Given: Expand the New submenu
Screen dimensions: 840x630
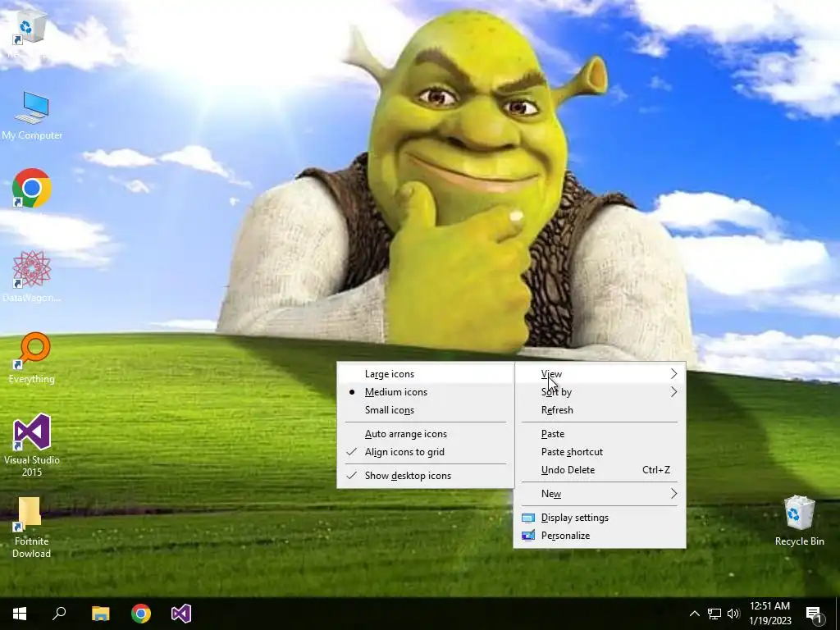Looking at the screenshot, I should [600, 494].
